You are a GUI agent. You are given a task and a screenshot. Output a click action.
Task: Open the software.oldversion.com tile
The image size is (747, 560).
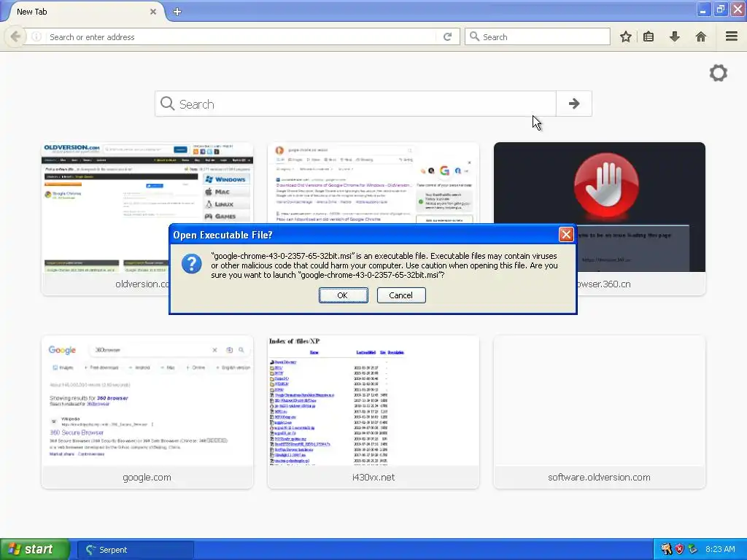[x=600, y=412]
